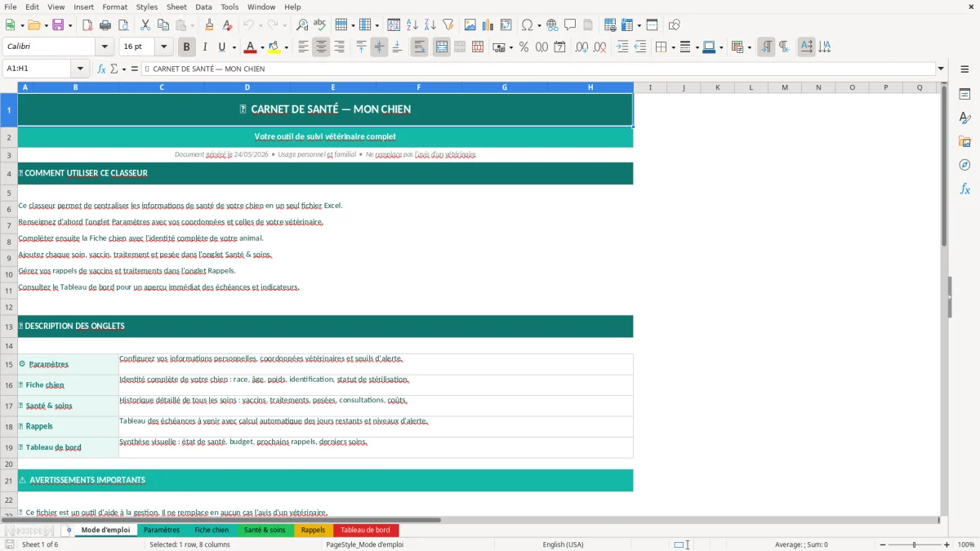Viewport: 980px width, 551px height.
Task: Click the Insert Hyperlink icon
Action: point(553,24)
